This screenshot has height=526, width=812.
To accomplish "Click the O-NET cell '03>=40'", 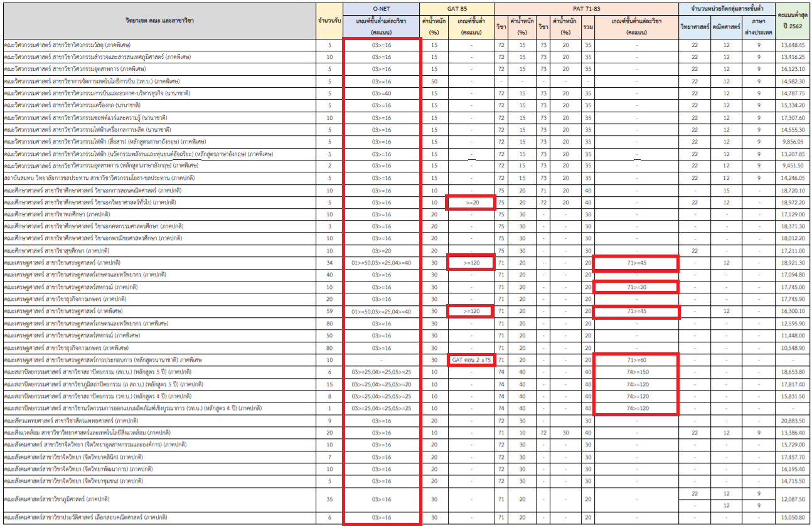I will point(382,93).
